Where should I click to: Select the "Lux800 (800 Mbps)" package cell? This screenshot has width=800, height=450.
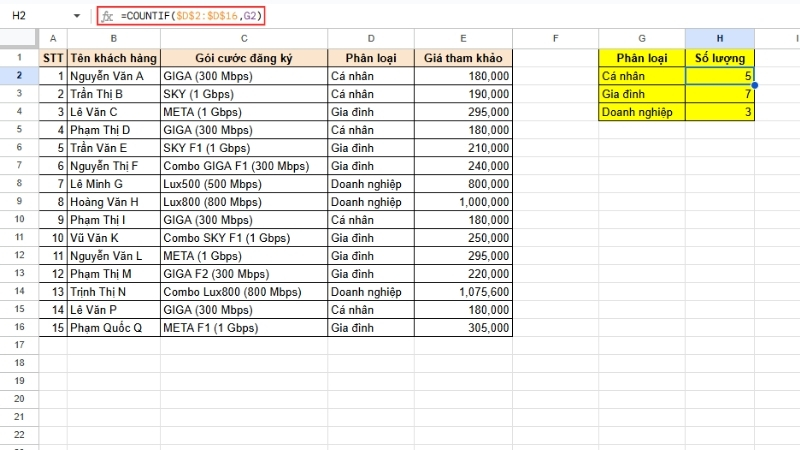244,201
